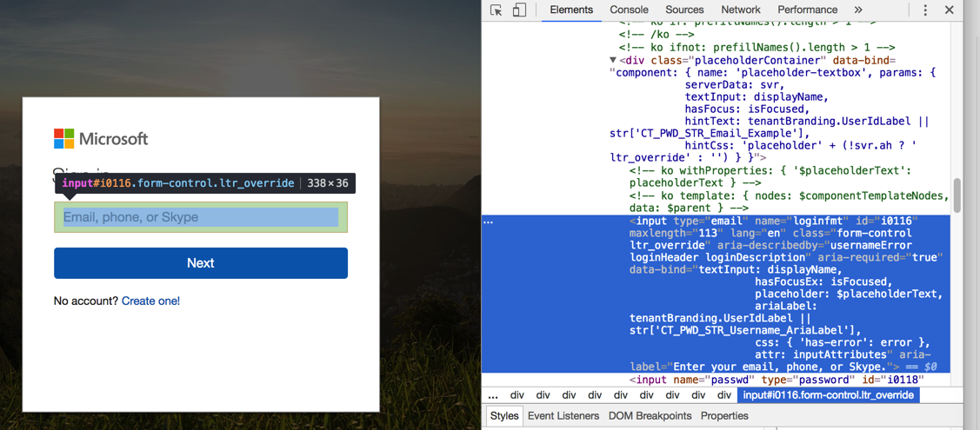Click breadcrumb input#i0116.form-control.ltr_override
This screenshot has width=980, height=430.
pos(828,395)
